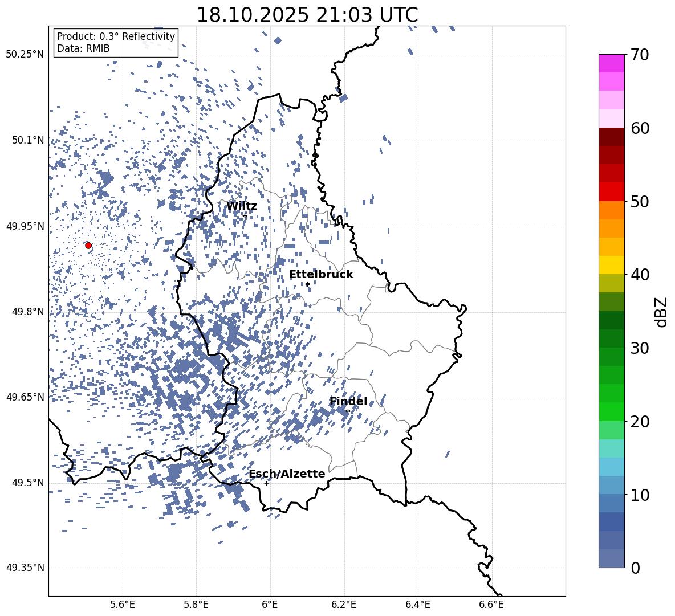Click the 30 colorbar tick label
Viewport: 675px width, 616px height.
[640, 348]
